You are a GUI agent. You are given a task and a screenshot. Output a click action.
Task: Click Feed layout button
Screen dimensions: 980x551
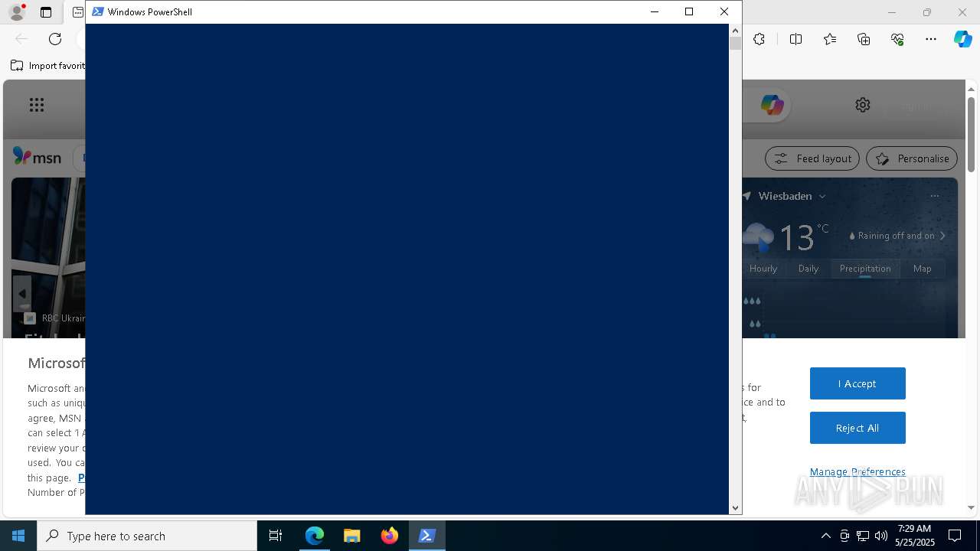[812, 158]
